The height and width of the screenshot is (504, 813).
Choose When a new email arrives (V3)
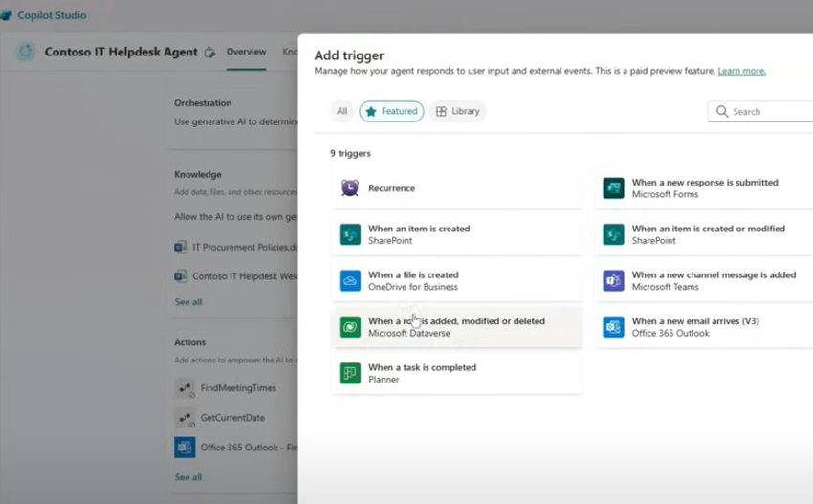[x=704, y=327]
